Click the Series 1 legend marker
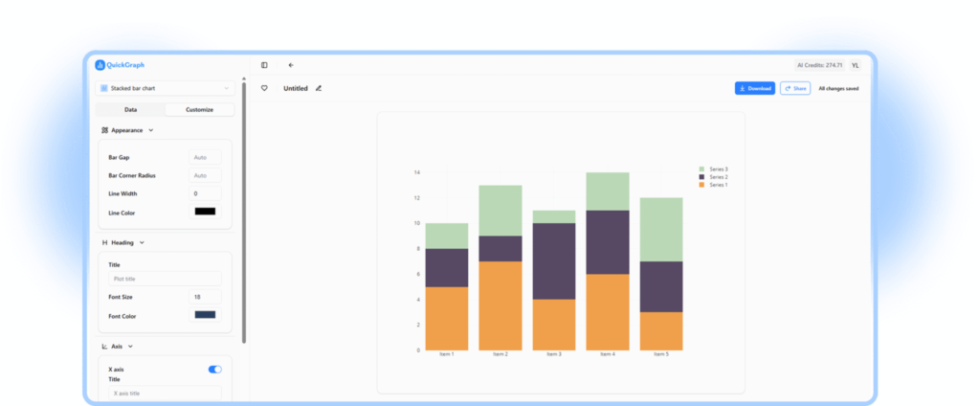This screenshot has width=980, height=406. click(x=702, y=185)
